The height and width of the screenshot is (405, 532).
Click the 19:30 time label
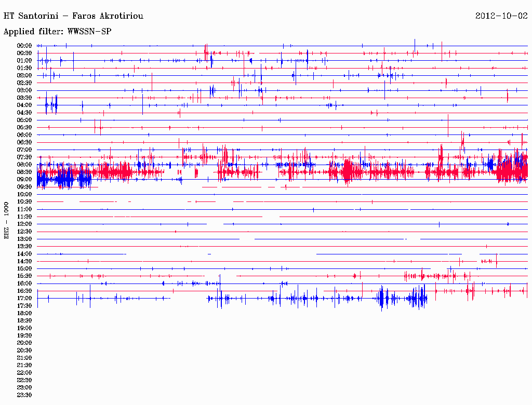(x=24, y=336)
